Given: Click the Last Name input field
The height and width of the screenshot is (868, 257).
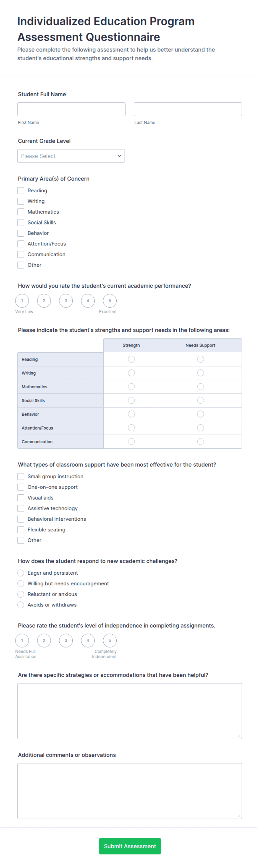Looking at the screenshot, I should [188, 109].
